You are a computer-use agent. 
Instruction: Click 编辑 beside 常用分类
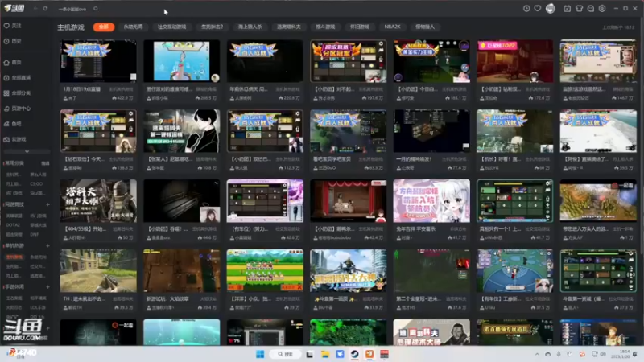pyautogui.click(x=45, y=163)
